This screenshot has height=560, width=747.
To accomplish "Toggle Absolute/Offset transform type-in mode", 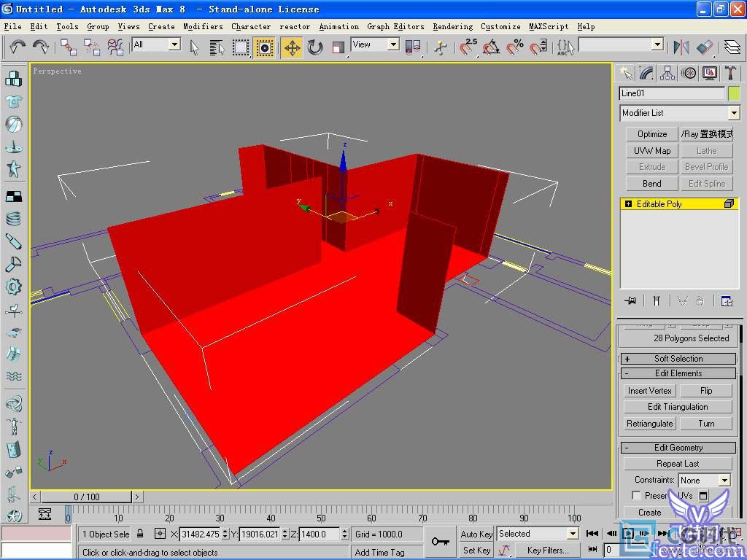I will (160, 534).
